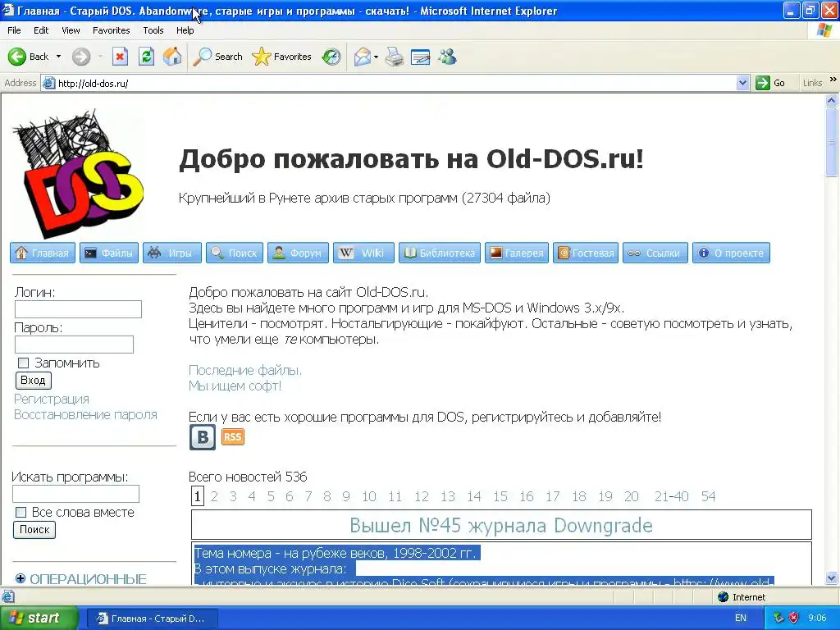Open the Игры nav button

point(172,253)
